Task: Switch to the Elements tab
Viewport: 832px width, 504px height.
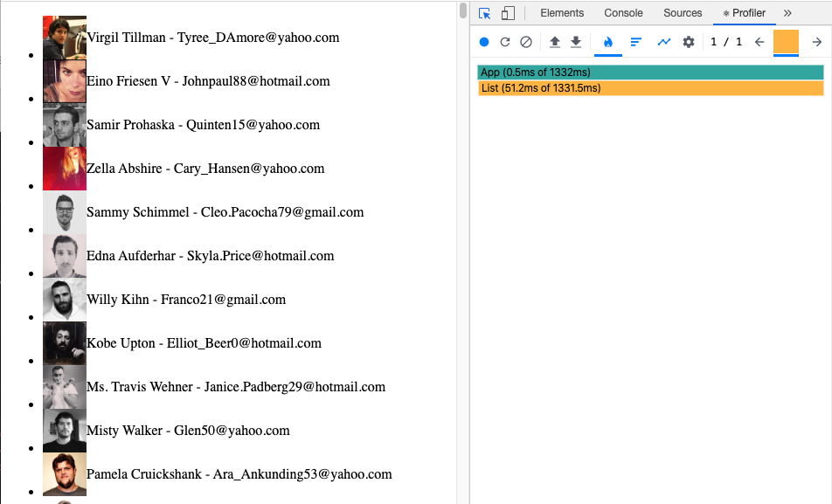Action: (x=562, y=13)
